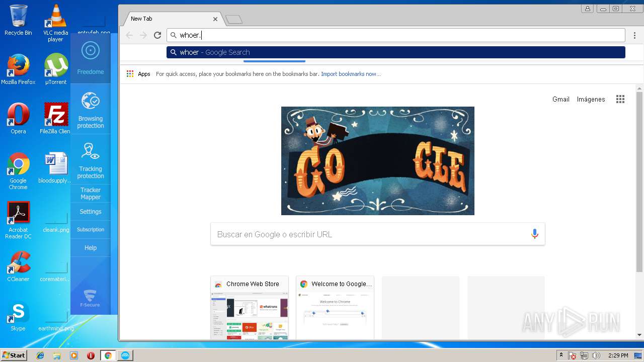Close the New Tab tab
This screenshot has height=362, width=644.
pyautogui.click(x=215, y=19)
